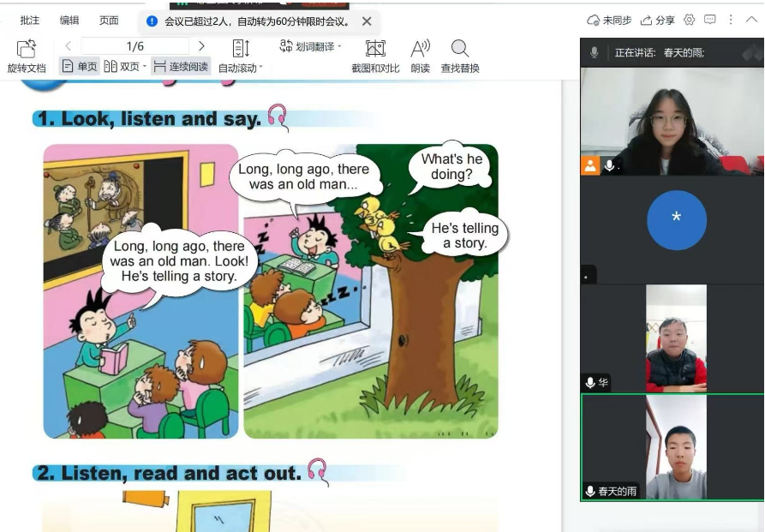Viewport: 765px width, 532px height.
Task: Open the Annotate (批注) tab
Action: pos(30,21)
